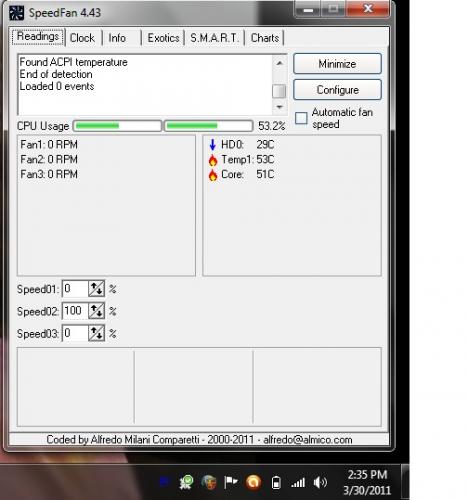
Task: Click the 'End of detection' log line
Action: (56, 74)
